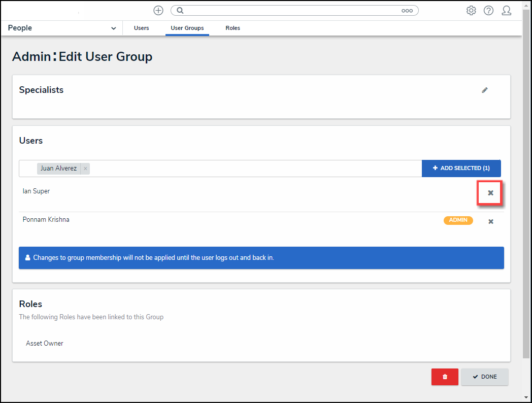Image resolution: width=532 pixels, height=403 pixels.
Task: Remove Juan Alverez tag from selection
Action: pos(85,169)
